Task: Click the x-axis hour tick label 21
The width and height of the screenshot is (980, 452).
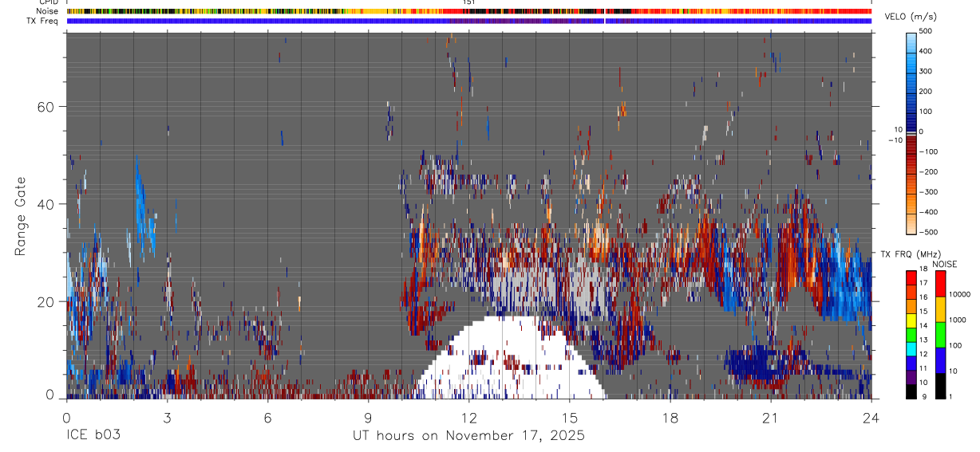Action: pyautogui.click(x=771, y=417)
